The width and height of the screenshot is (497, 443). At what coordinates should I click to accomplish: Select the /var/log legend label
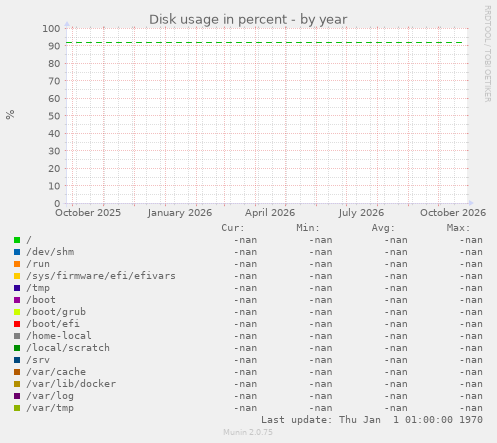coord(50,396)
